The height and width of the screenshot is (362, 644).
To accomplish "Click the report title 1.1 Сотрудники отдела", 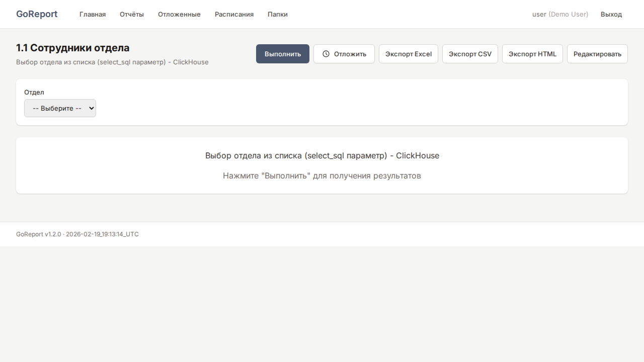I will point(73,48).
